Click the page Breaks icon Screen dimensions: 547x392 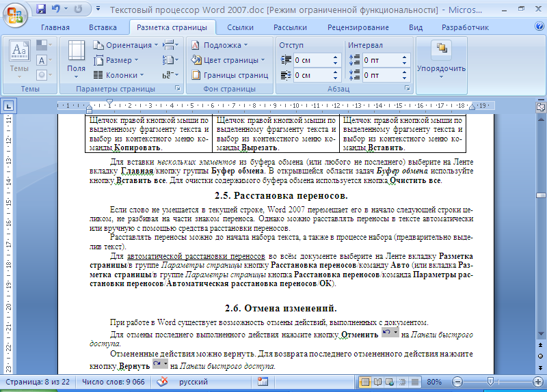point(170,45)
